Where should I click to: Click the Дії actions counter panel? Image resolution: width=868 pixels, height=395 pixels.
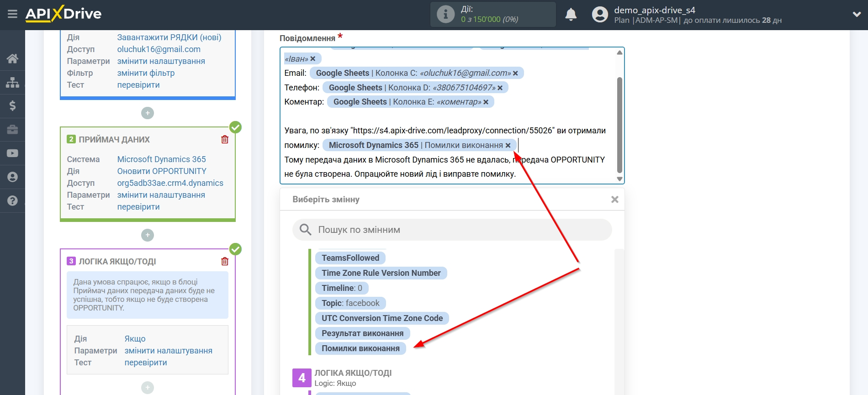[493, 14]
